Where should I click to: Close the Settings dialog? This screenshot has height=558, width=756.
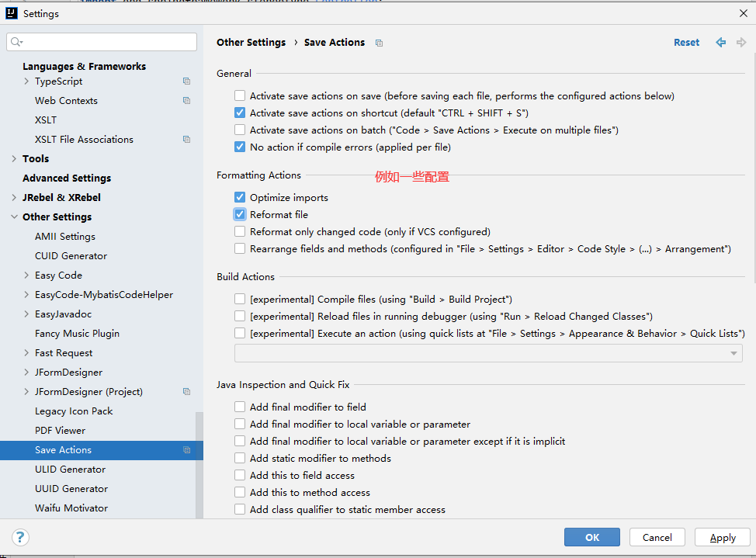[744, 13]
